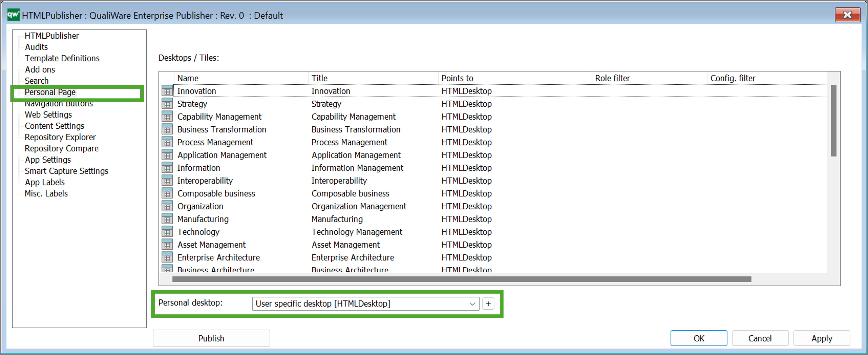This screenshot has height=355, width=868.
Task: Open the Audits section
Action: [x=36, y=47]
